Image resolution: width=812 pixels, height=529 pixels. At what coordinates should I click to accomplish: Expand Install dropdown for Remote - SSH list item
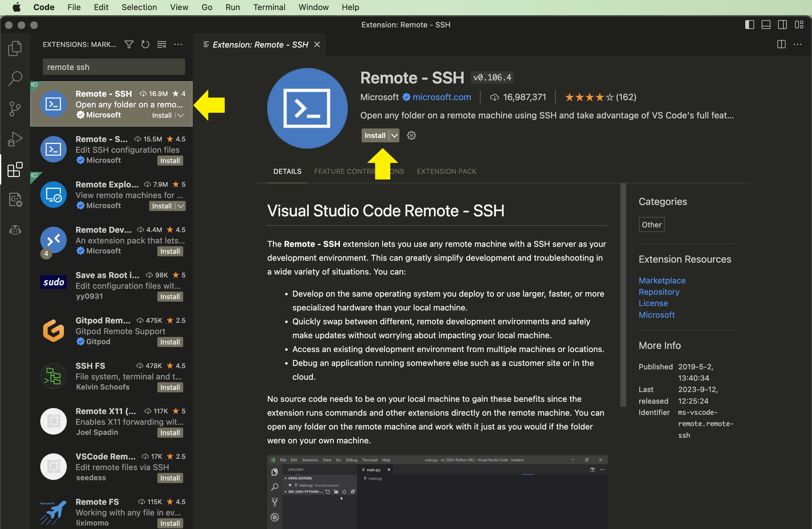tap(181, 116)
